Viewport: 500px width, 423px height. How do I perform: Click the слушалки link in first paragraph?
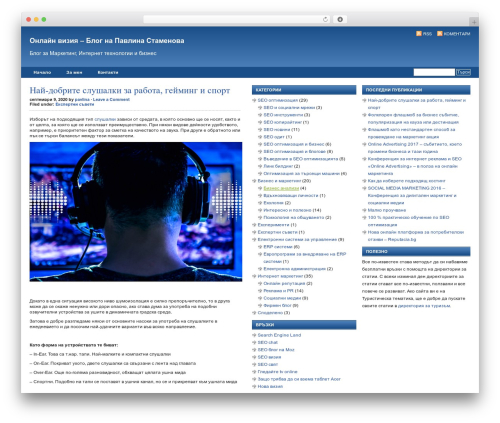105,119
